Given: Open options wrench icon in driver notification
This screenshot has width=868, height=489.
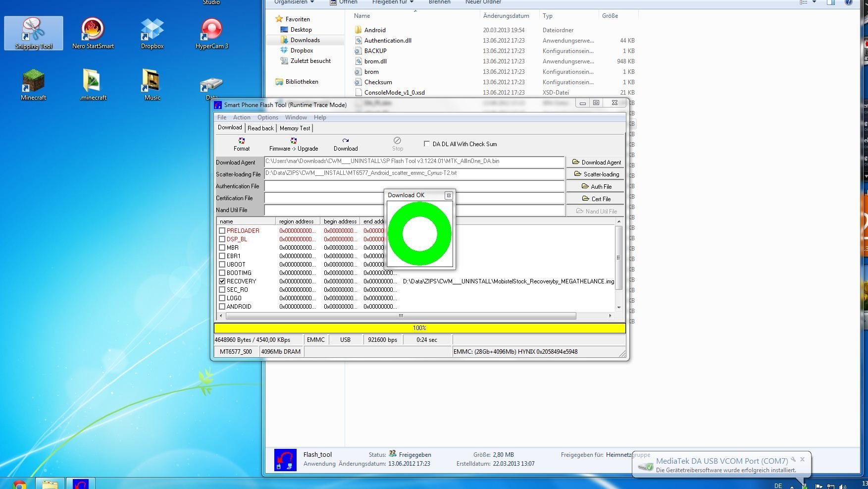Looking at the screenshot, I should (793, 459).
